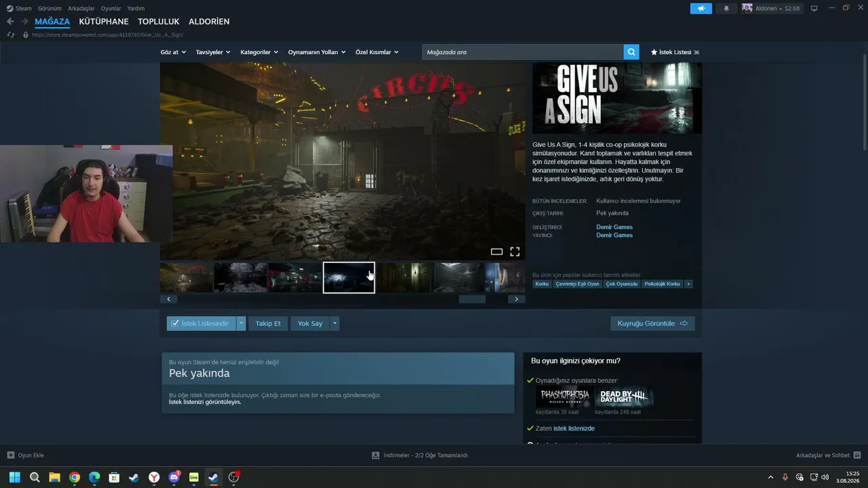
Task: Open Demir Games developer link
Action: coord(614,227)
